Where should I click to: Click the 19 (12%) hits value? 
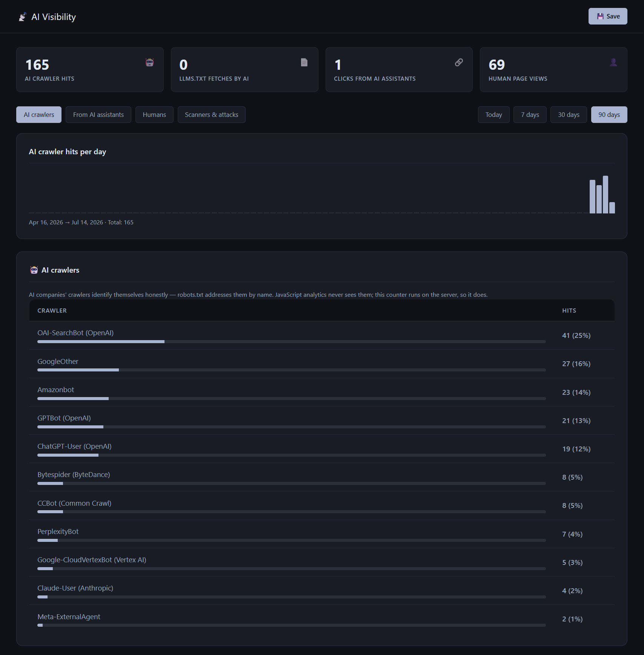[x=576, y=449]
